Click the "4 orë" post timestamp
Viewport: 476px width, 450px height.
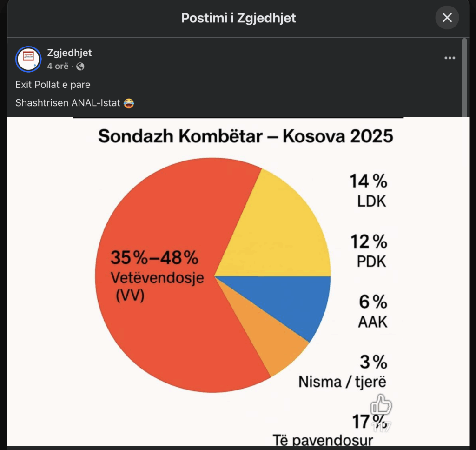58,67
